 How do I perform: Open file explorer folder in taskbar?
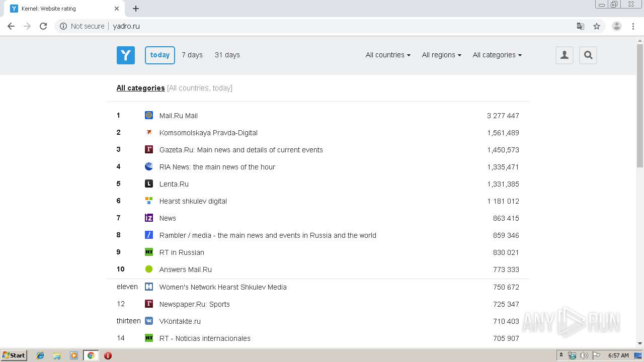pyautogui.click(x=57, y=355)
